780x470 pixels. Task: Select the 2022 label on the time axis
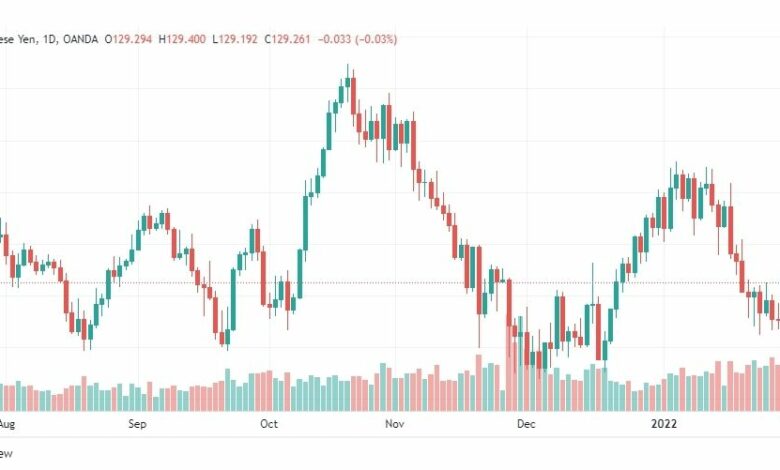pyautogui.click(x=664, y=424)
